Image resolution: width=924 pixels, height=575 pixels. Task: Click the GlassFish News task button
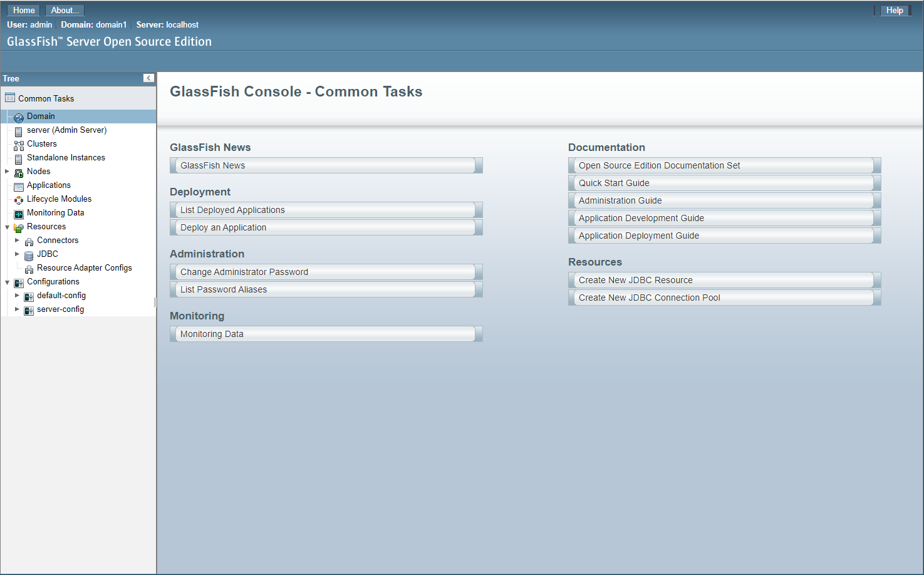pos(326,165)
